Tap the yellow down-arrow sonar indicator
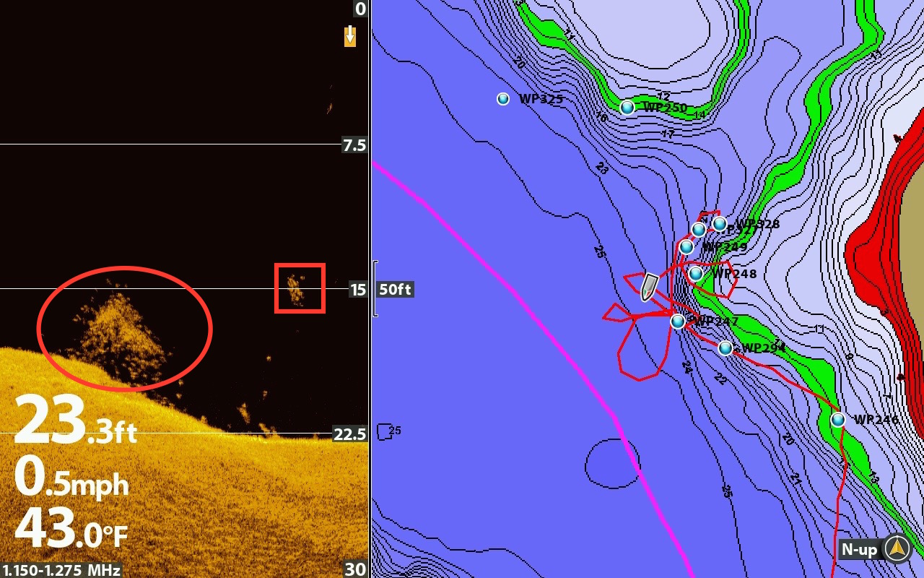The image size is (924, 578). coord(350,36)
